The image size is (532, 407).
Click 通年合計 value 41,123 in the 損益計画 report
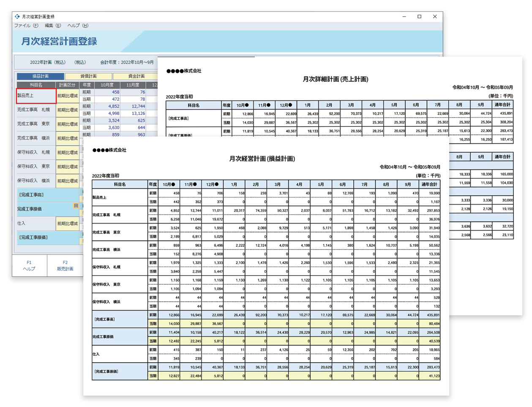coord(429,376)
